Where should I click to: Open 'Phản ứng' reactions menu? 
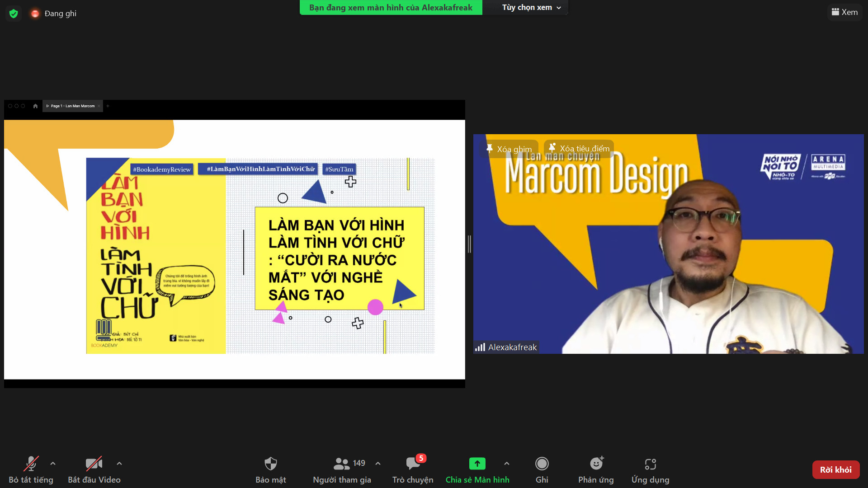(x=596, y=470)
